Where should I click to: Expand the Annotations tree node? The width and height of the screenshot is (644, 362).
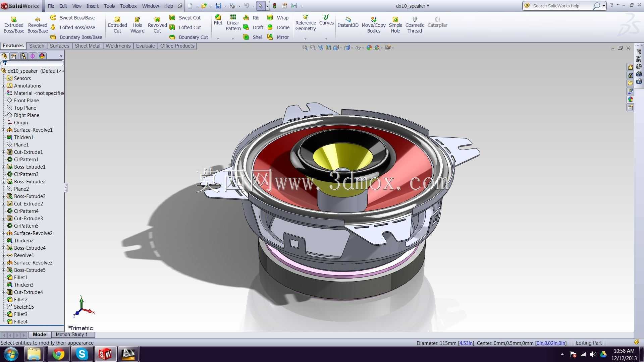tap(3, 86)
